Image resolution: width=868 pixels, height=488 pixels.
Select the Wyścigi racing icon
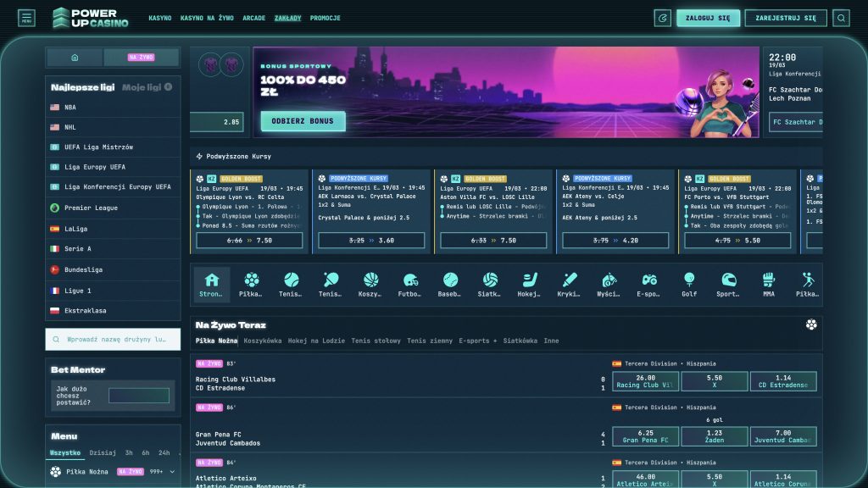click(x=609, y=285)
